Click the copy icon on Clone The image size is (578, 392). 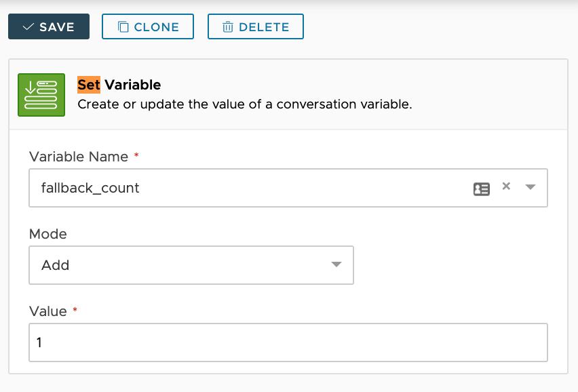pos(123,27)
